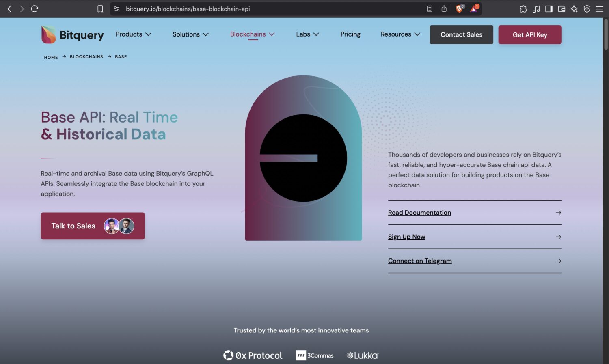
Task: Open Leo AI sparkle icon
Action: tap(574, 9)
